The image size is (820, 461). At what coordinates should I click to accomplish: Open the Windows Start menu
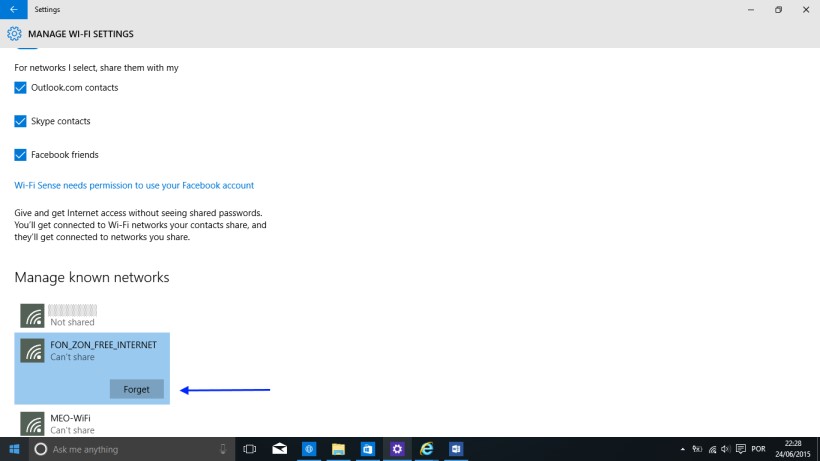[x=14, y=449]
